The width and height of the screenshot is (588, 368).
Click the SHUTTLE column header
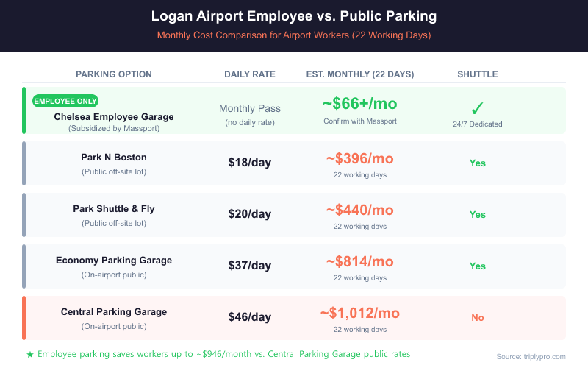click(x=477, y=74)
